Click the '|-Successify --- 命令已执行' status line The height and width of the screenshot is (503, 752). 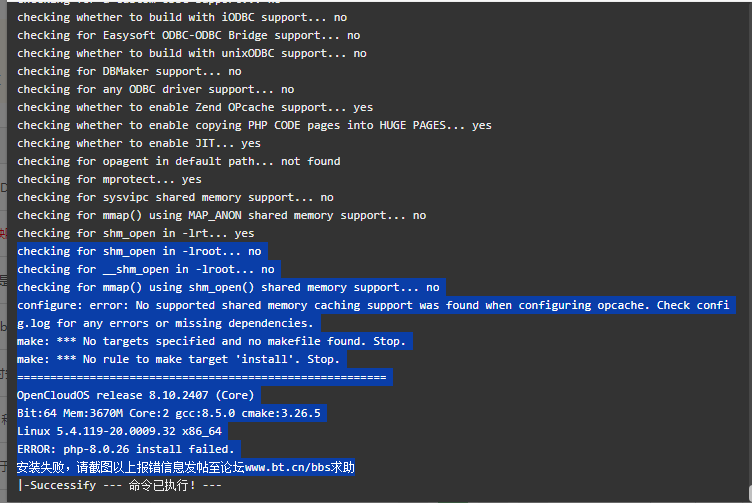119,485
